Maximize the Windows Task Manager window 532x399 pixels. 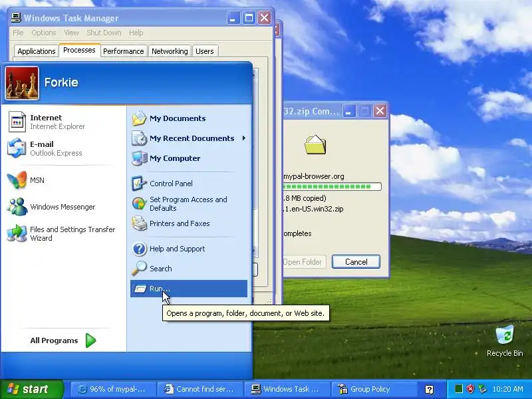coord(249,18)
